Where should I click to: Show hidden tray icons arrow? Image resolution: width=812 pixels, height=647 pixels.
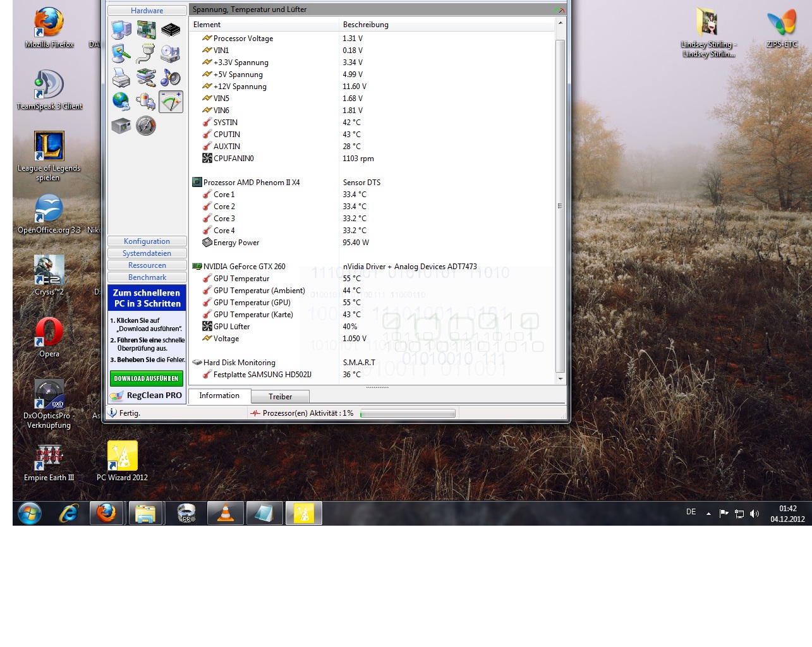[708, 514]
